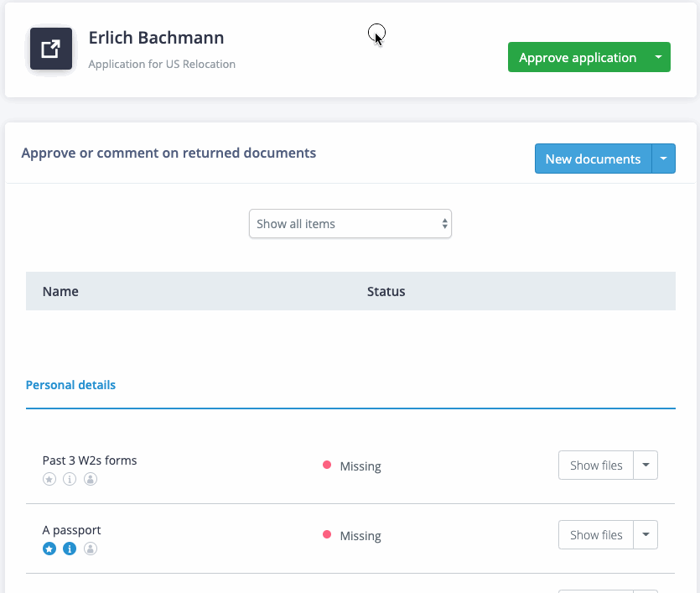
Task: Select the Personal details section tab
Action: click(70, 385)
